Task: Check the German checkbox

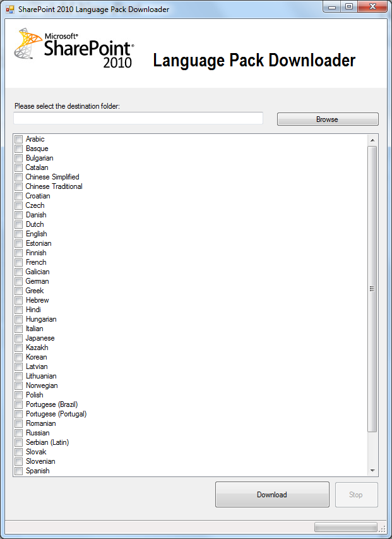Action: (x=19, y=282)
